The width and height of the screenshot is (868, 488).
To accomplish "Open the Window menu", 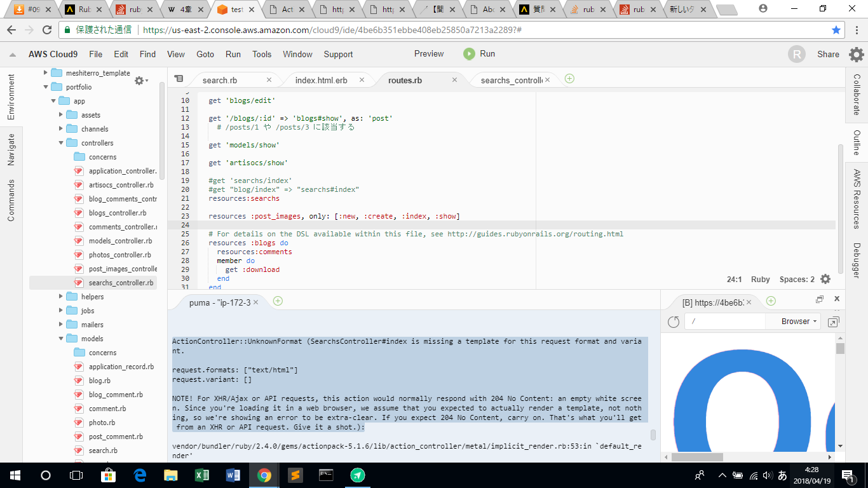I will tap(297, 54).
